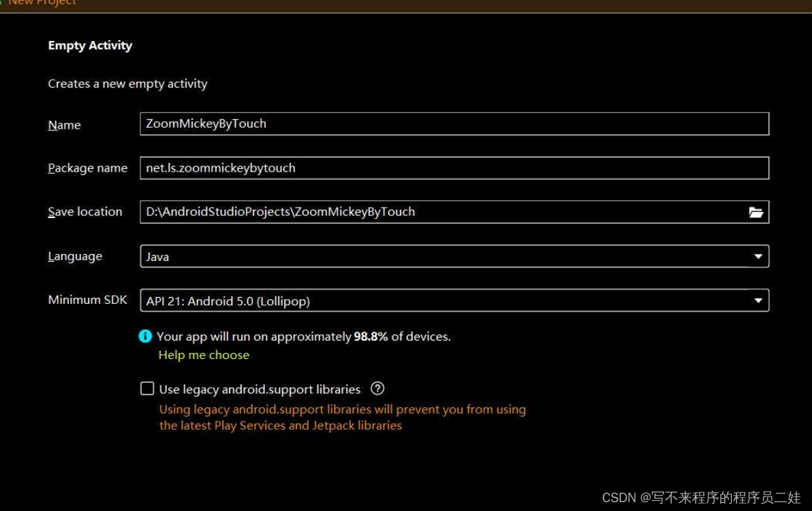Image resolution: width=812 pixels, height=511 pixels.
Task: Expand the Minimum SDK dropdown
Action: coord(454,300)
